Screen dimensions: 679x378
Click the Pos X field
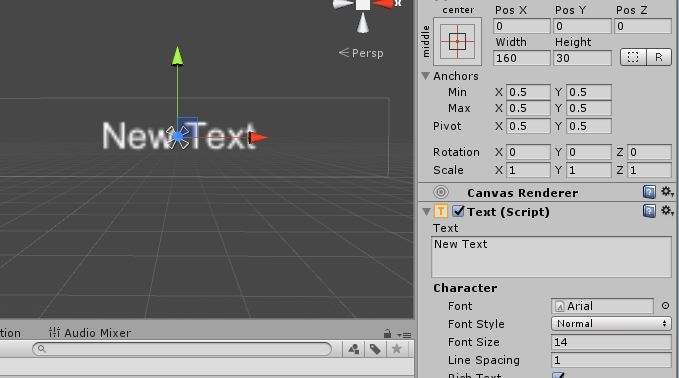pyautogui.click(x=521, y=26)
